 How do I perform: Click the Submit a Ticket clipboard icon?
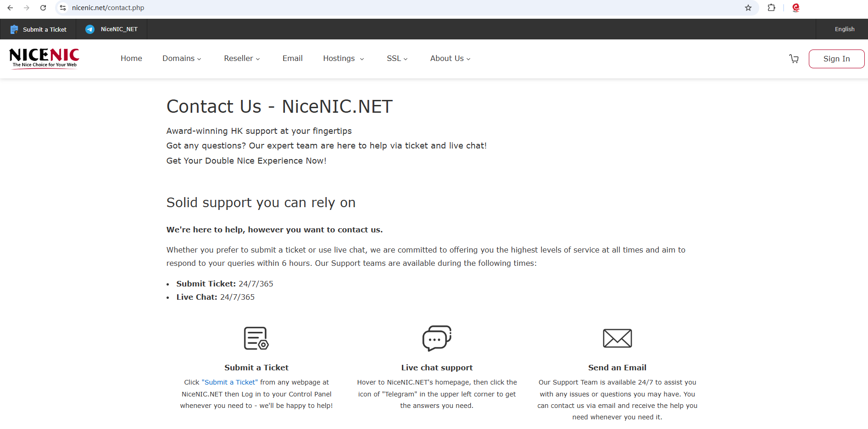14,29
